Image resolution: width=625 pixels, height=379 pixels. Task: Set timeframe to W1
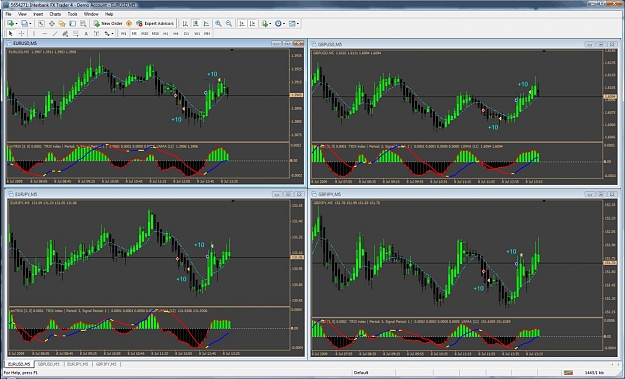tap(197, 33)
